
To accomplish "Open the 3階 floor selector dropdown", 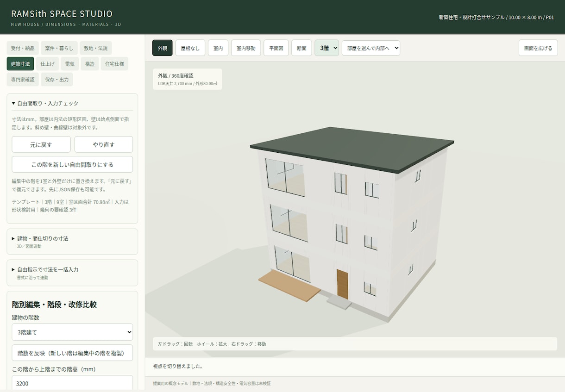I will tap(327, 48).
